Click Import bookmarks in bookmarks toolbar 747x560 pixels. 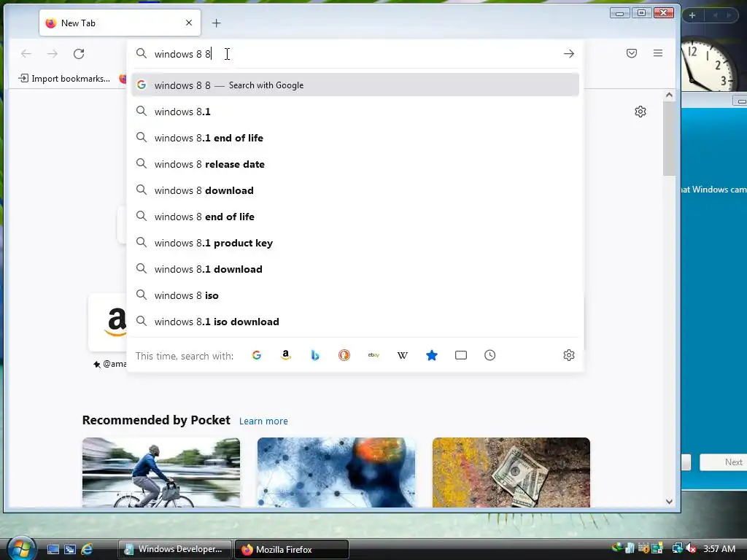coord(64,79)
